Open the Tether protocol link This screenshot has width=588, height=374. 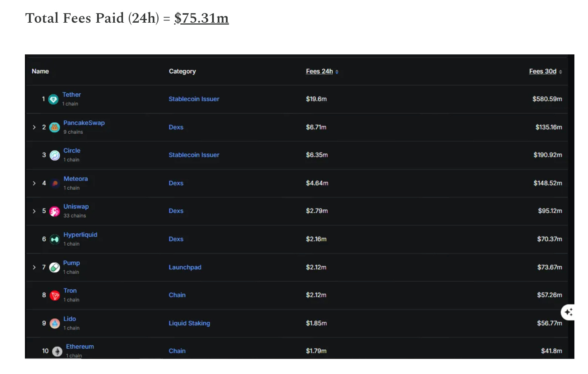[72, 95]
